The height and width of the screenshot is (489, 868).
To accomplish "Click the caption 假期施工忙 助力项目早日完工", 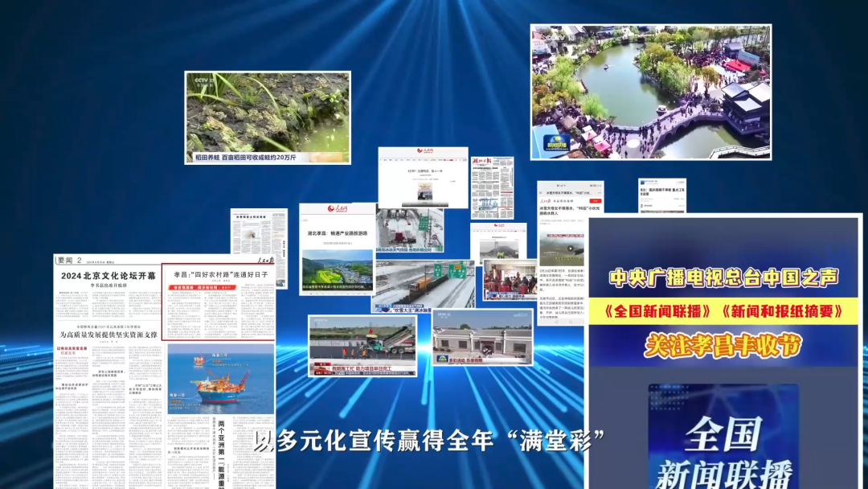I will [x=362, y=368].
